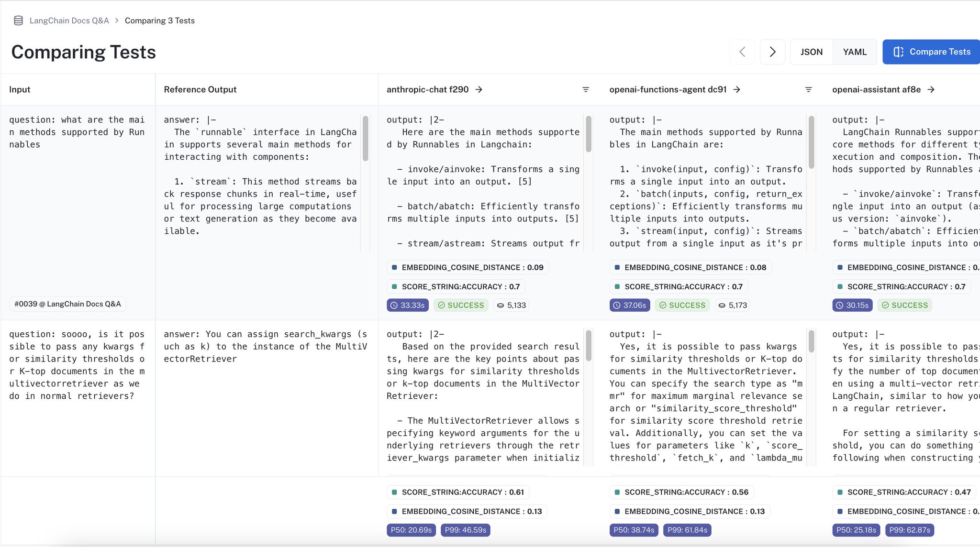
Task: Click the clock icon in 30.15s badge
Action: click(x=839, y=305)
